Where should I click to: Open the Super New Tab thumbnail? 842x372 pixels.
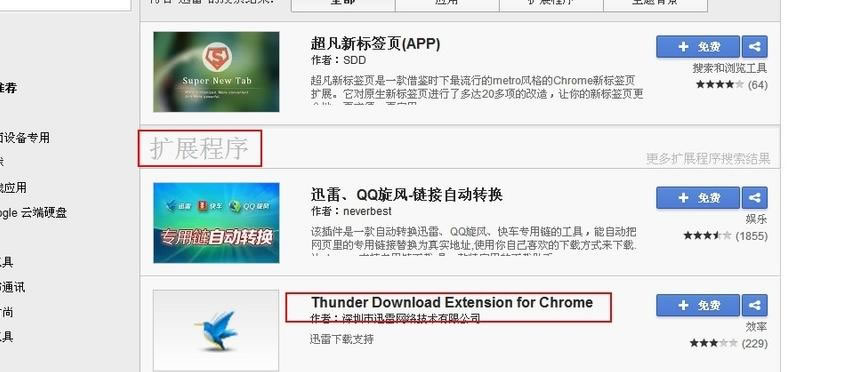click(x=216, y=72)
